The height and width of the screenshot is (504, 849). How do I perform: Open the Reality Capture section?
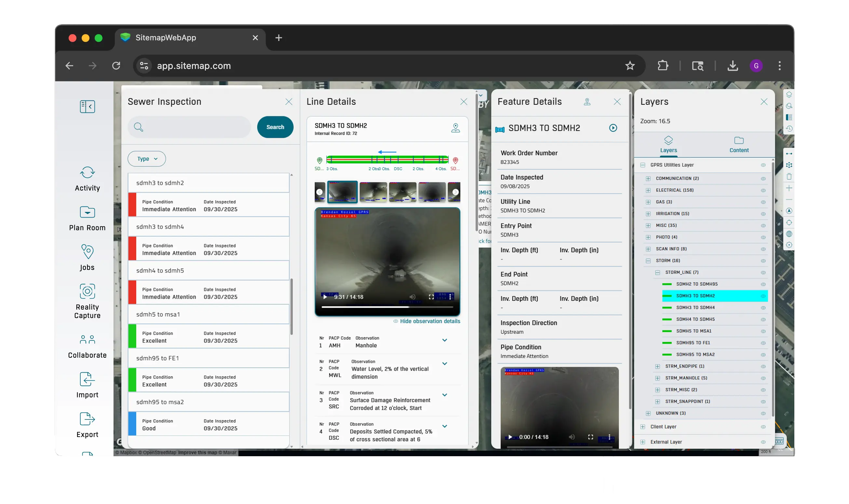tap(87, 291)
